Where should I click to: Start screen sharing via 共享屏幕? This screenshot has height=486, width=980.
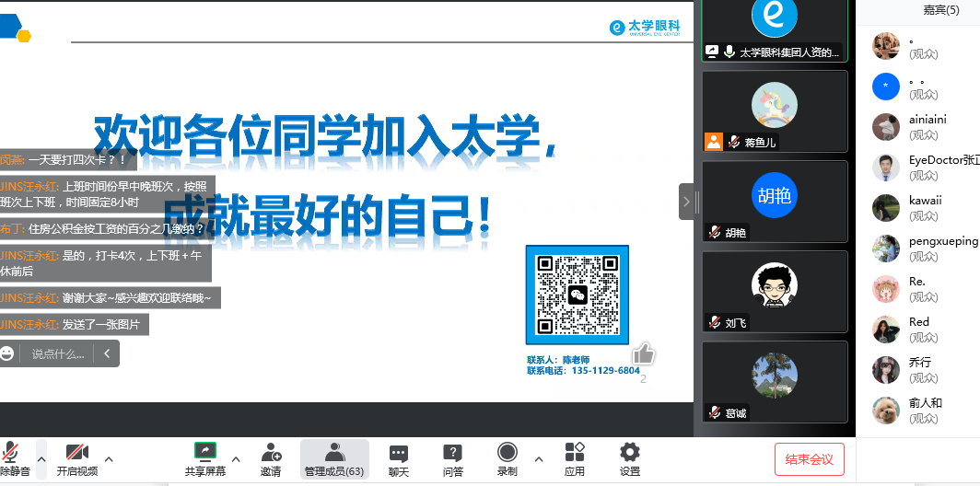tap(204, 458)
